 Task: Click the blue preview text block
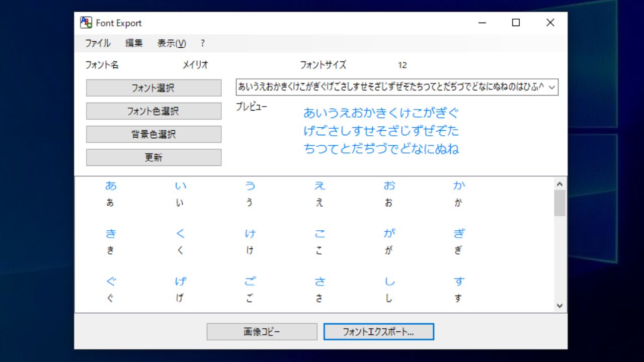tap(381, 131)
